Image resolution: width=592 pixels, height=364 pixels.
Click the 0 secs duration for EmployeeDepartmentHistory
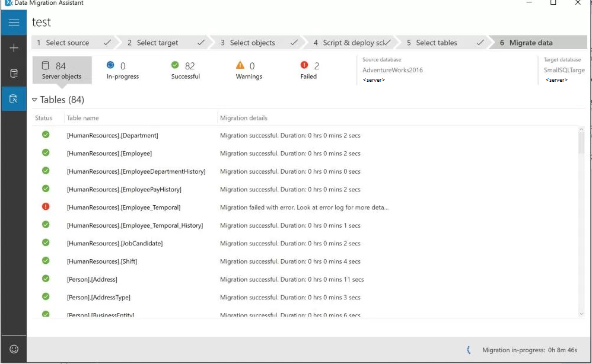[x=352, y=171]
